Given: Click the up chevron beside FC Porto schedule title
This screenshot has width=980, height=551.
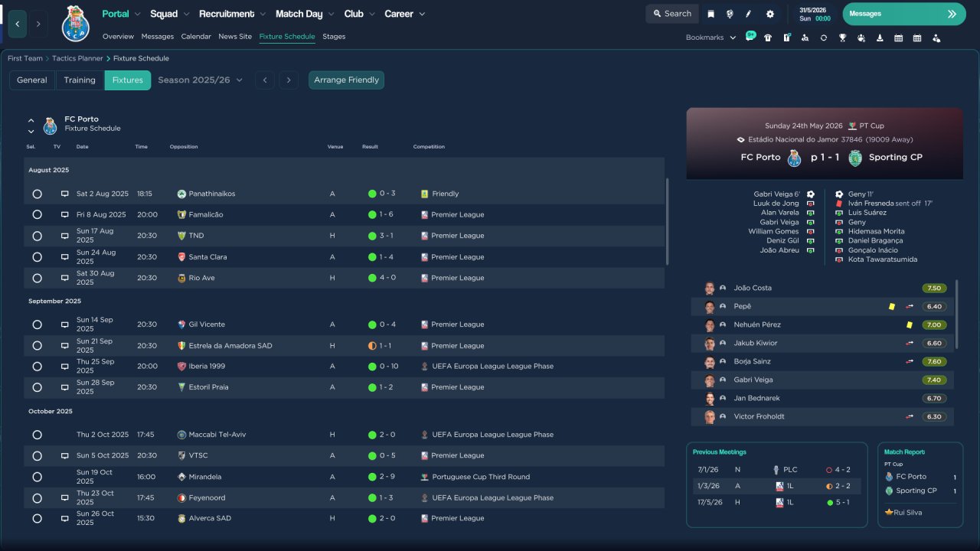Looking at the screenshot, I should [31, 120].
